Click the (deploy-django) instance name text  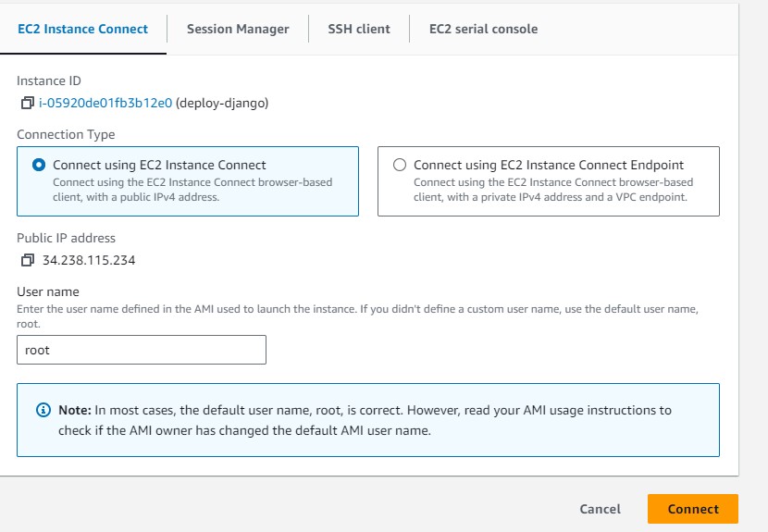click(x=222, y=104)
